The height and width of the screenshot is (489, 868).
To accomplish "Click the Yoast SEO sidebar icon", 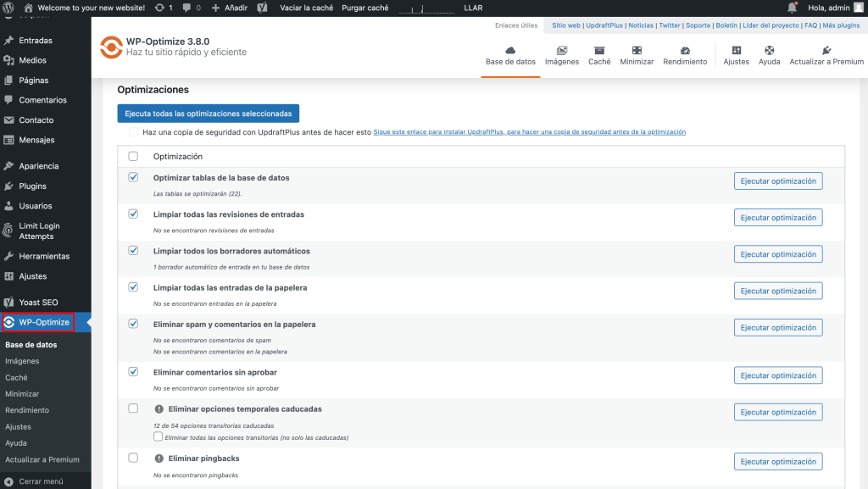I will [8, 302].
